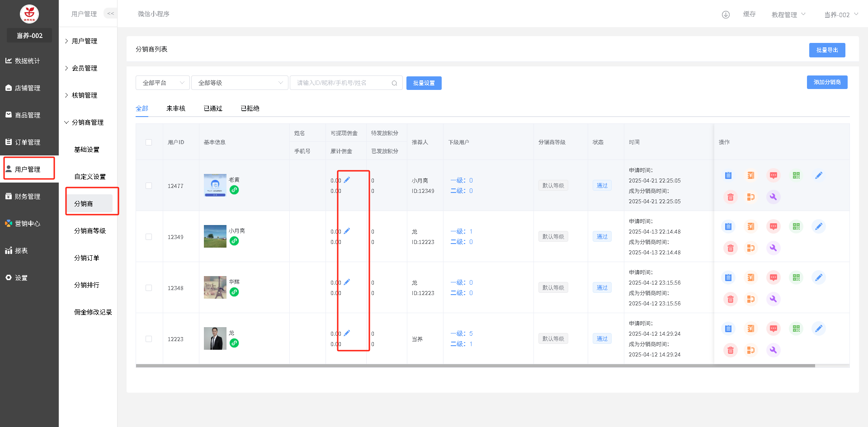Select the checkbox for user 12223
The width and height of the screenshot is (868, 427).
(x=149, y=339)
